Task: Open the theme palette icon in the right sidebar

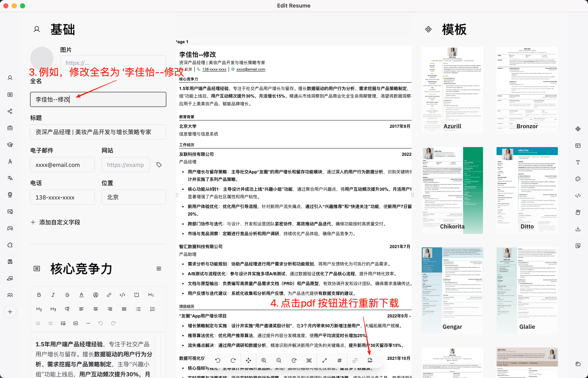Action: pos(578,179)
